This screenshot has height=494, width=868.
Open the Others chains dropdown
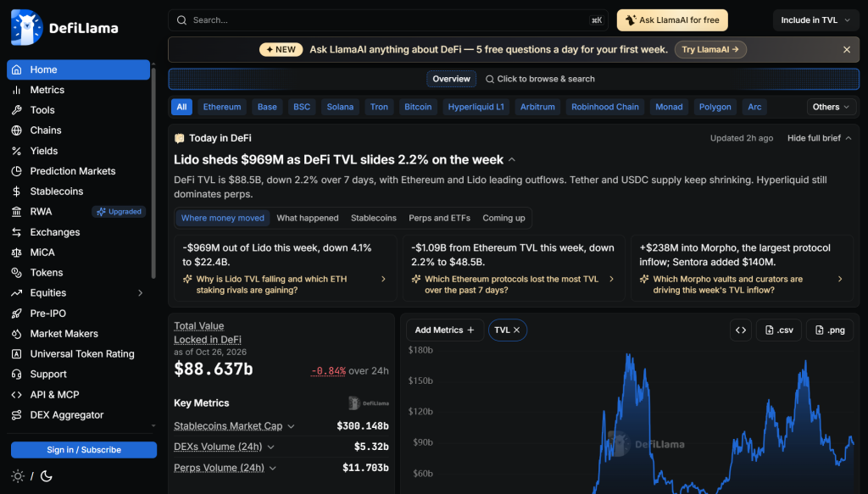click(x=831, y=107)
